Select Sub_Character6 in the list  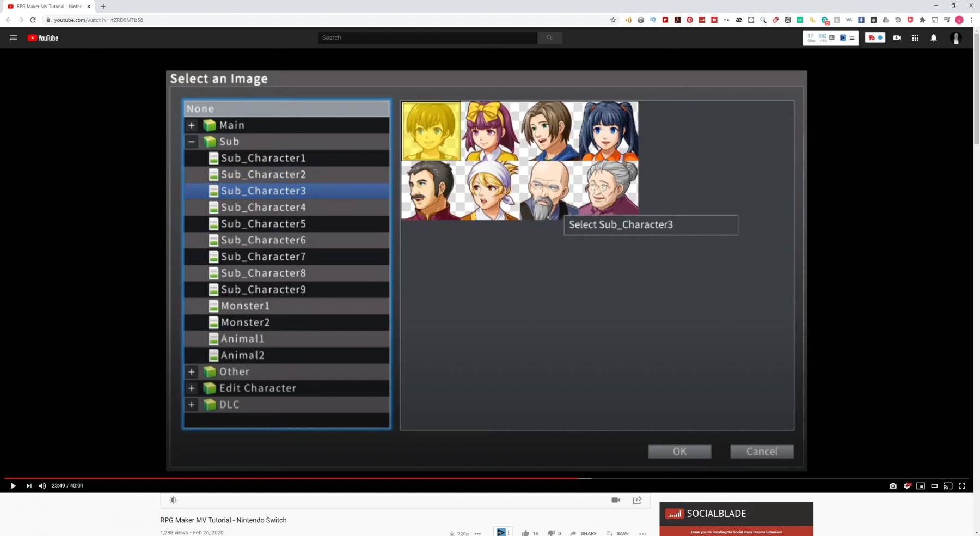coord(287,240)
